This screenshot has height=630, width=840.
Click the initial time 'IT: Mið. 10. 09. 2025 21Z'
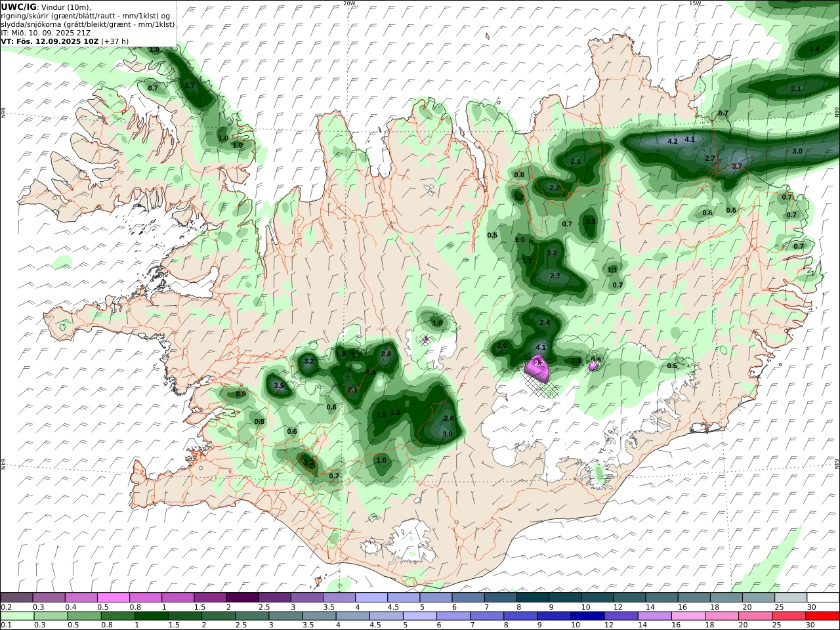click(x=45, y=32)
